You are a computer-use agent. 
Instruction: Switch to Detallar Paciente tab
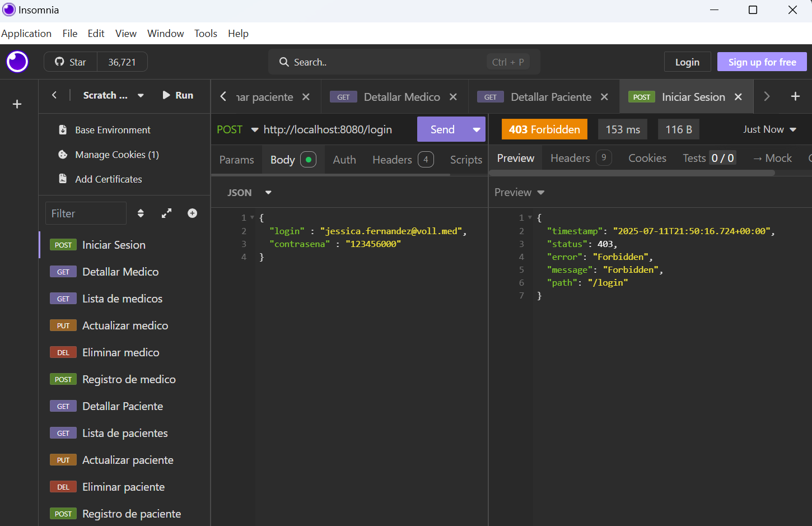coord(543,97)
